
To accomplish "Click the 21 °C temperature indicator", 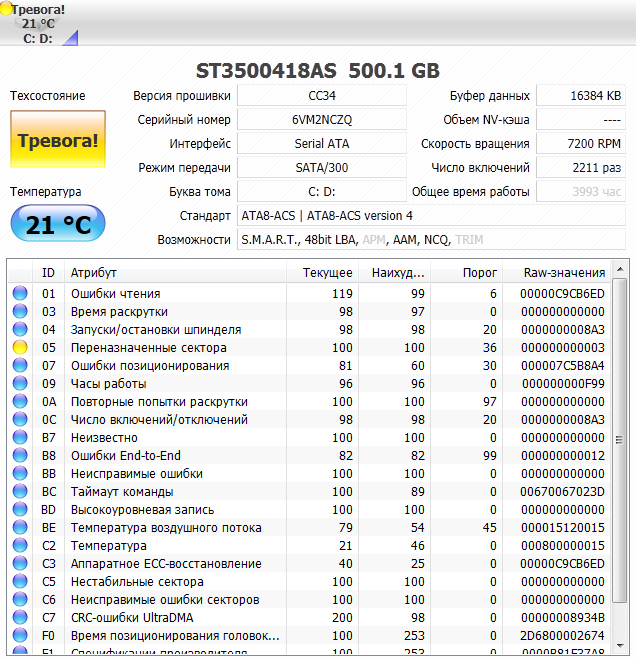I will point(58,224).
